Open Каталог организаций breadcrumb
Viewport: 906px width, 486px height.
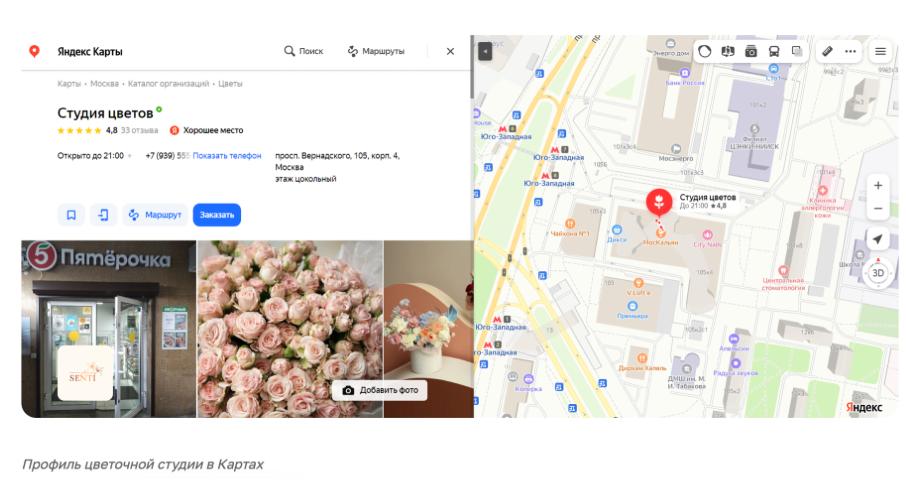[168, 84]
